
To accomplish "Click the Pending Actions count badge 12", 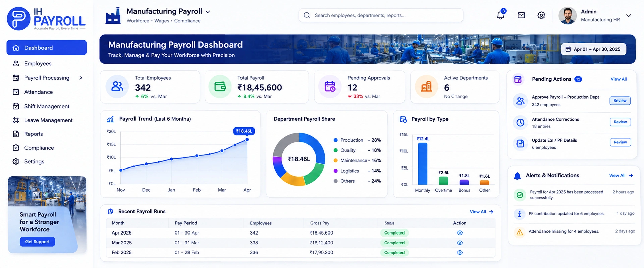I will [578, 79].
